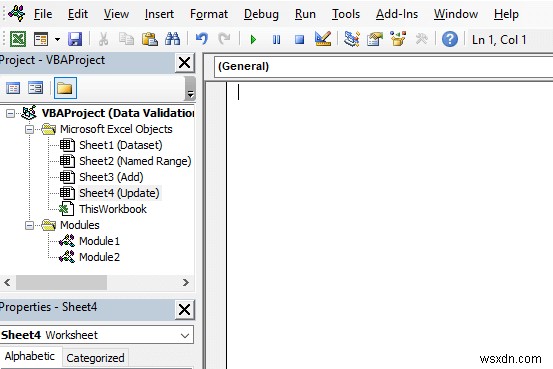Save the workbook with the floppy icon
Screen dimensions: 553x369
click(x=75, y=39)
